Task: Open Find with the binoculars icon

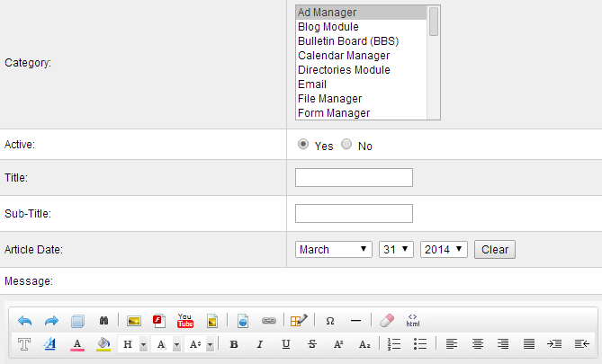Action: [103, 321]
